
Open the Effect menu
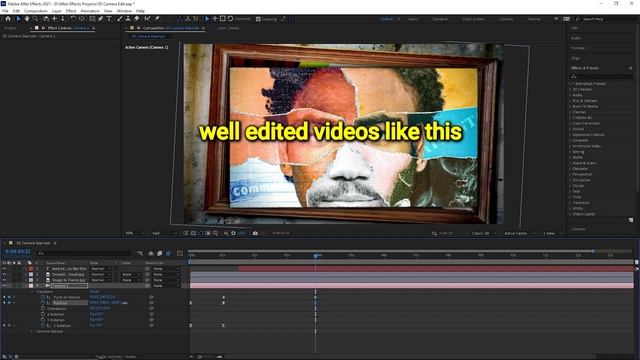click(x=71, y=11)
